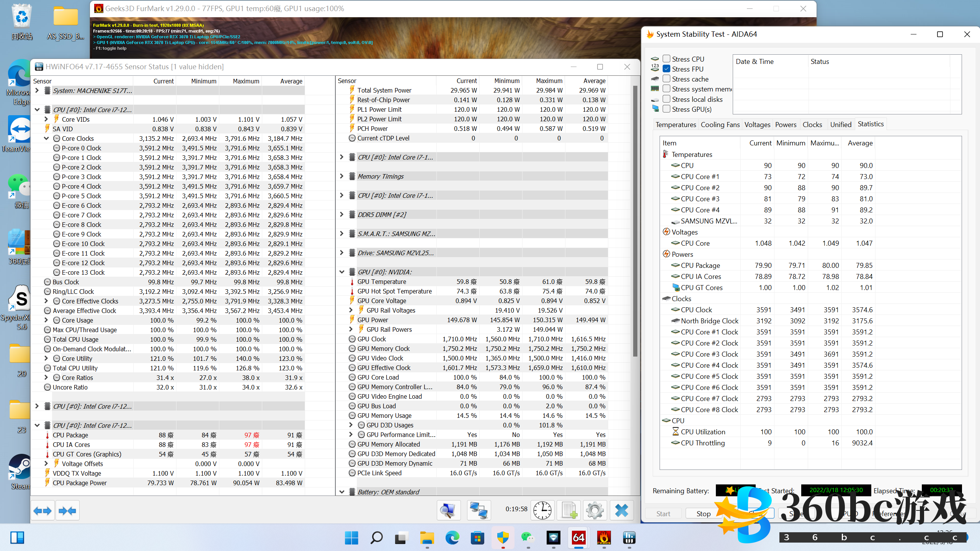Open FurMark icon in the taskbar
980x551 pixels.
pyautogui.click(x=604, y=538)
